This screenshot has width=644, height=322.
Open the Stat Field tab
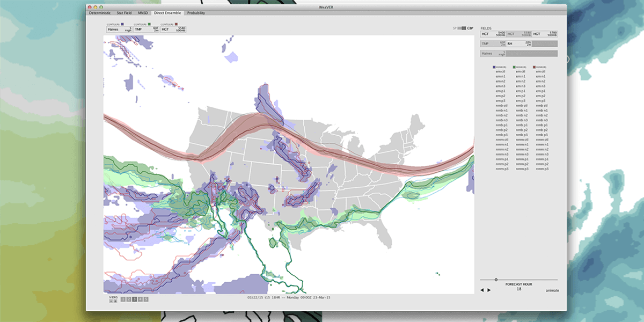(124, 12)
